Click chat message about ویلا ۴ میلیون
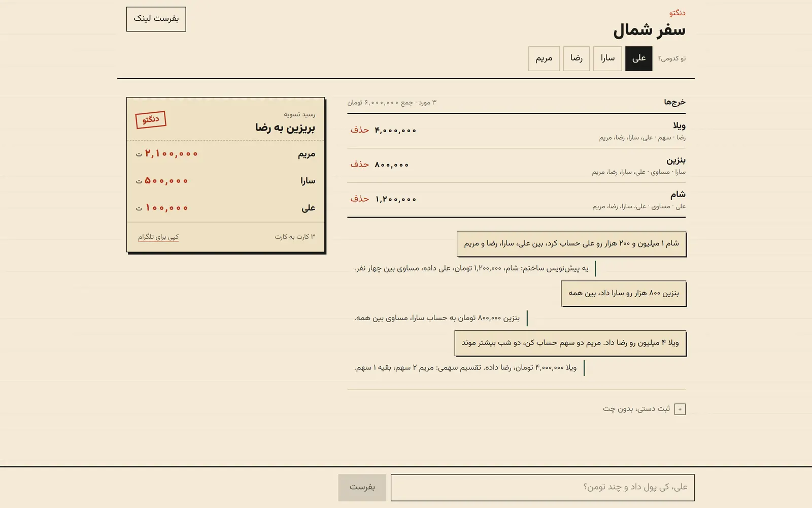The width and height of the screenshot is (812, 508). [570, 343]
